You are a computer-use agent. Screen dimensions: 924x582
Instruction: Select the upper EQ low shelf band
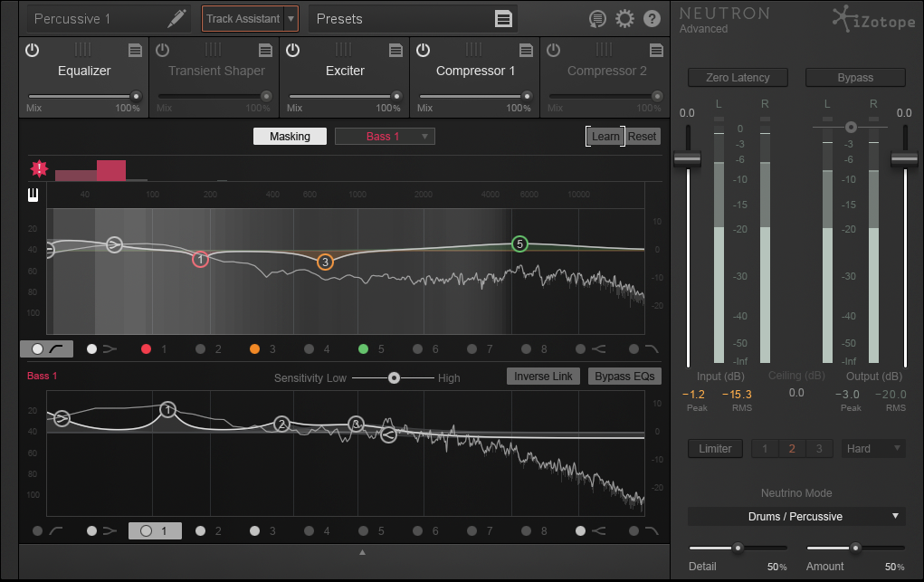pos(102,349)
